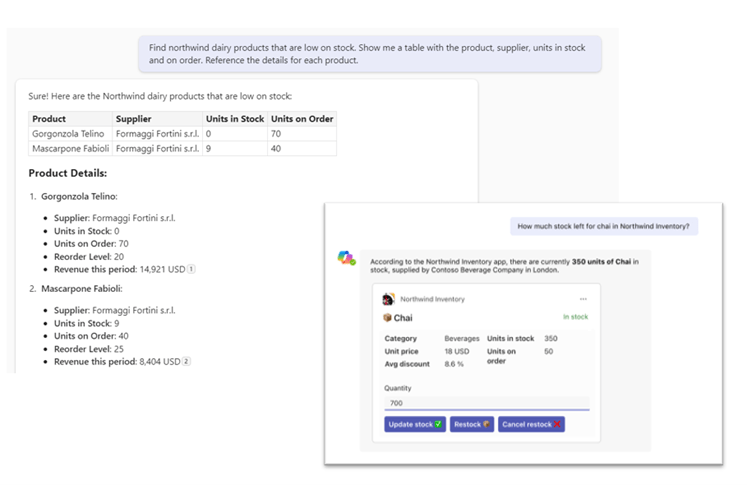747x485 pixels.
Task: Click the Product column header
Action: [x=49, y=118]
